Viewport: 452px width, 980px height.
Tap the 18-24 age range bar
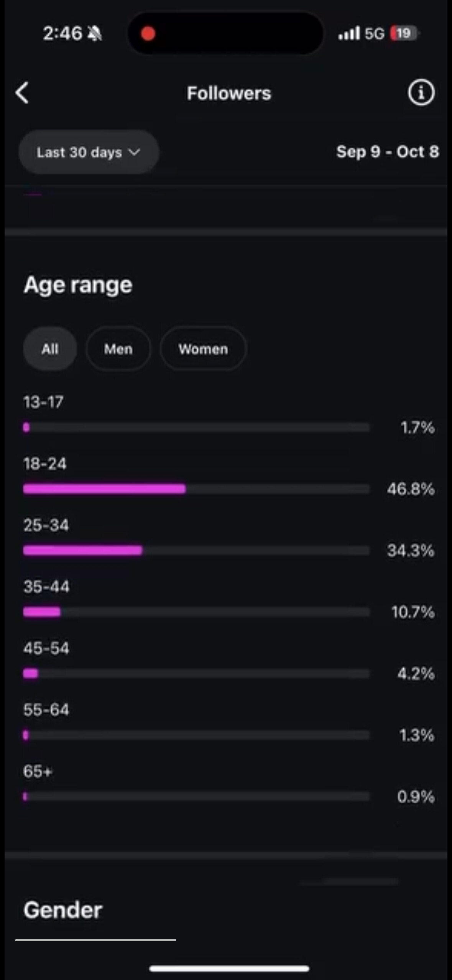click(196, 489)
